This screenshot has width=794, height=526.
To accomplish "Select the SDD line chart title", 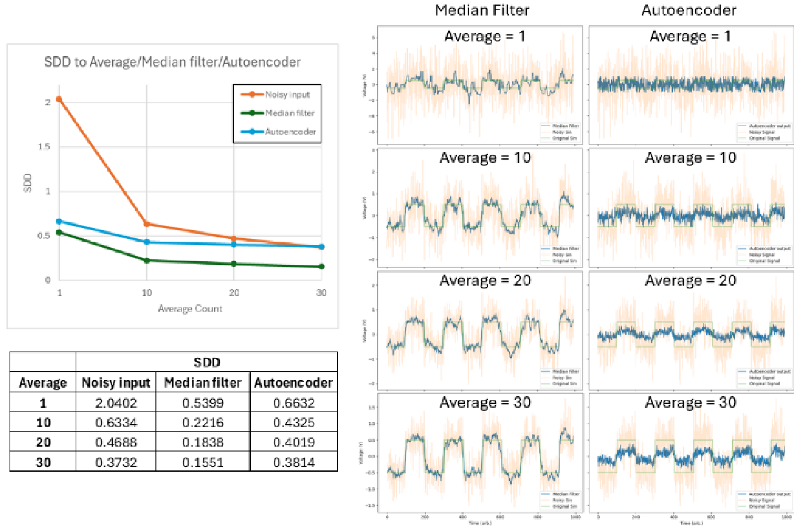I will point(172,64).
